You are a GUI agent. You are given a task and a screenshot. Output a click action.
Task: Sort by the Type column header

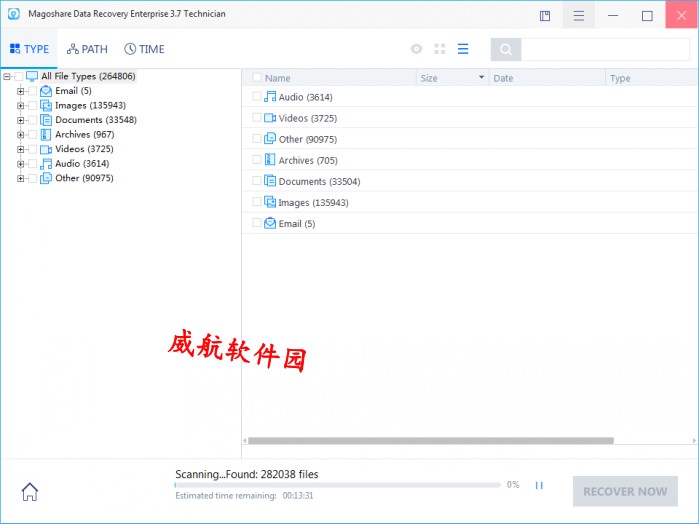click(620, 78)
